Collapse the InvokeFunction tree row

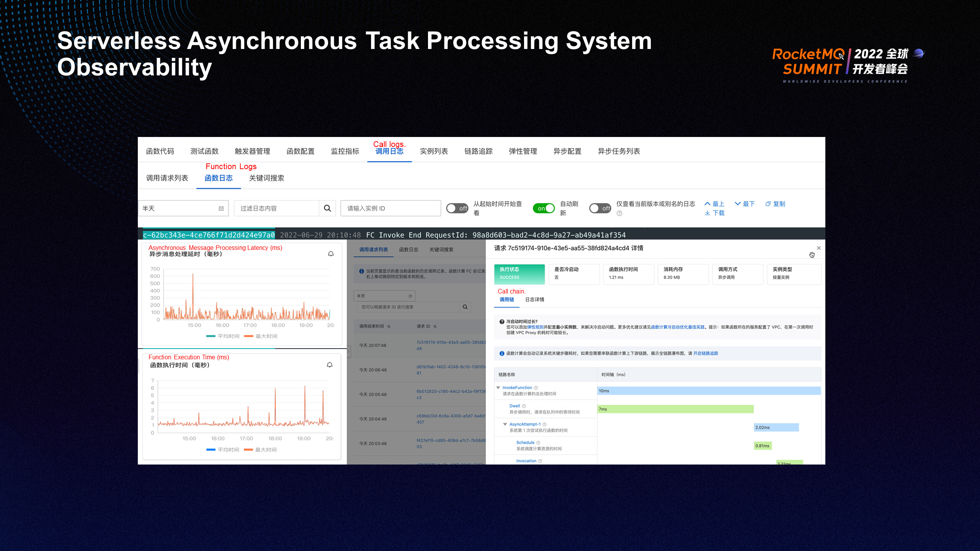498,388
